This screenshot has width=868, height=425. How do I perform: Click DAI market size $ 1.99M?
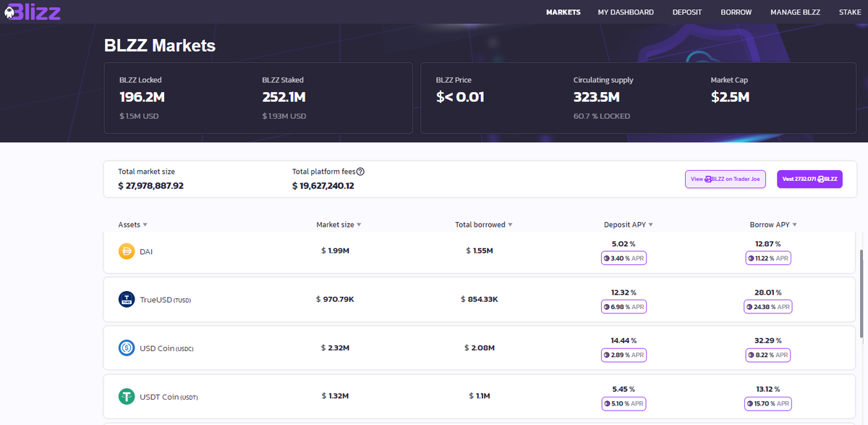[336, 251]
